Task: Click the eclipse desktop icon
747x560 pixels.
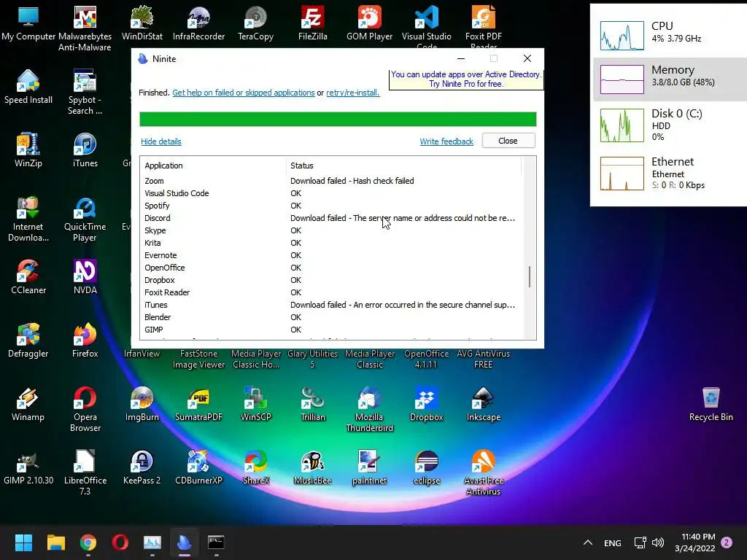Action: point(426,467)
